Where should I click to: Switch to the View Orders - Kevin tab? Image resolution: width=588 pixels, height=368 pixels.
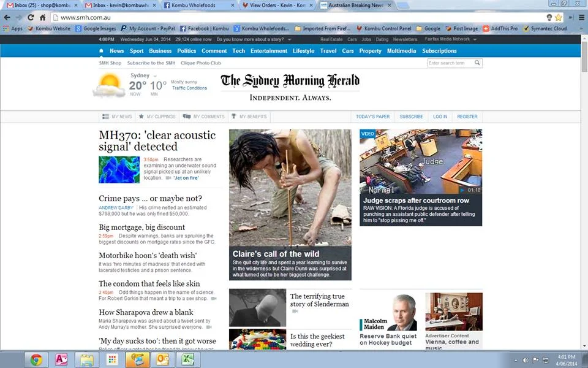pyautogui.click(x=277, y=6)
